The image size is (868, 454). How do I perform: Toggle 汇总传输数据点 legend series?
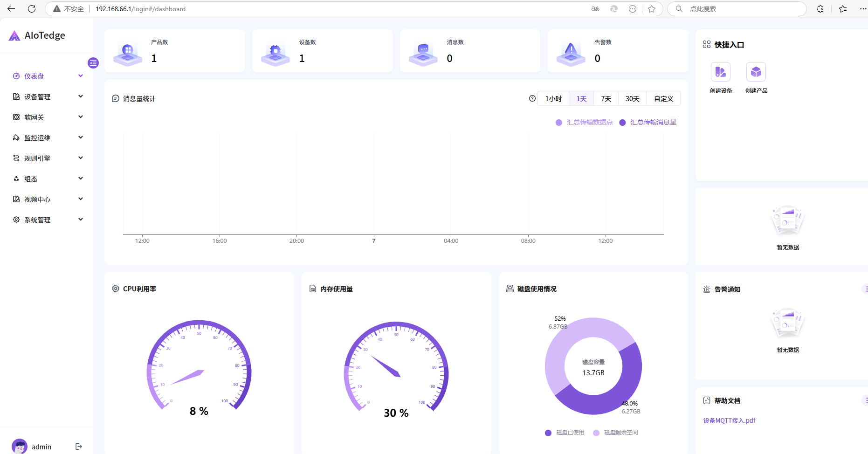tap(585, 122)
